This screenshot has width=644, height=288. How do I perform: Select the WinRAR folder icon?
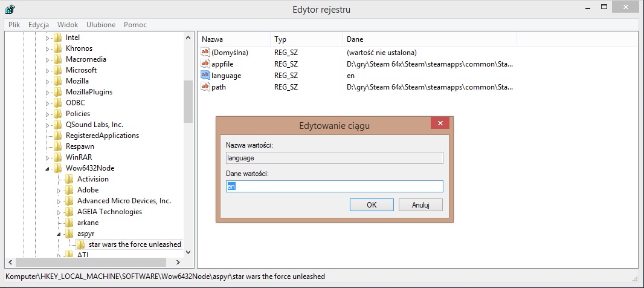[58, 157]
